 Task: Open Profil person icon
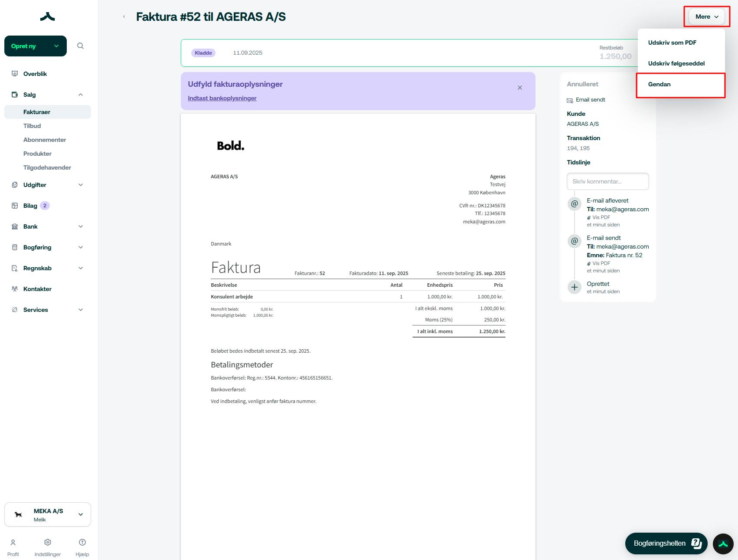point(13,542)
